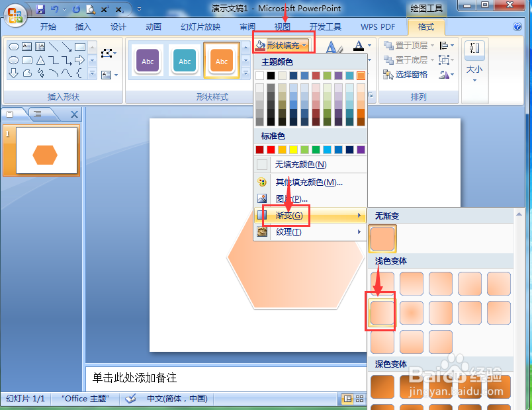Click the redo/repeat icon
The width and height of the screenshot is (532, 410).
tap(76, 9)
